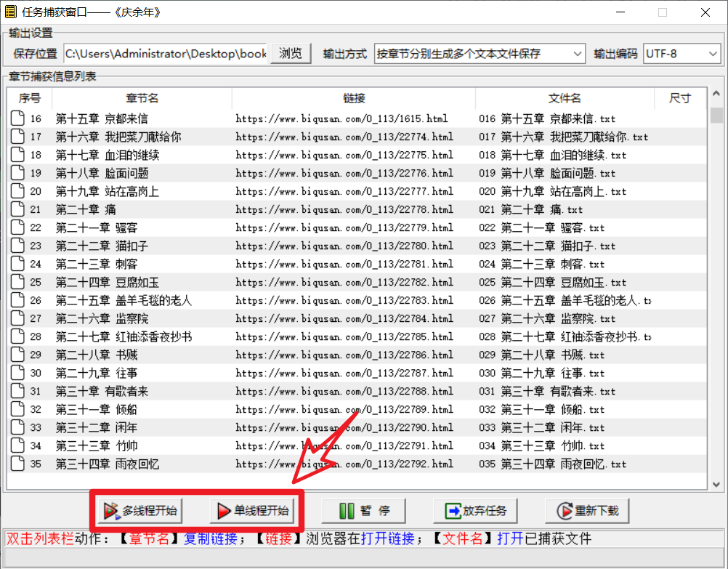Click the page icon beside row 26

pos(17,300)
